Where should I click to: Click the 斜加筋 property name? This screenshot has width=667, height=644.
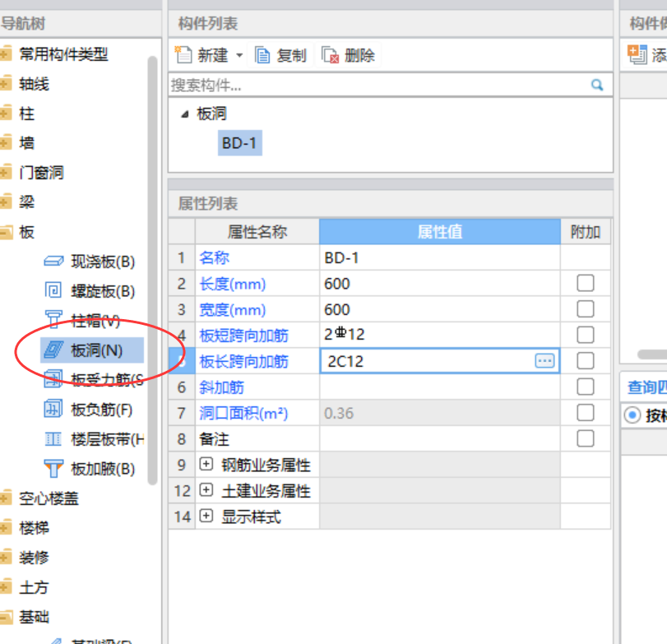pyautogui.click(x=221, y=387)
